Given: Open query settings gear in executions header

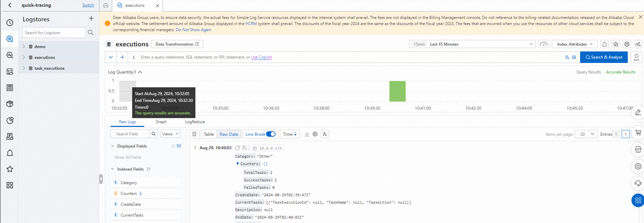Looking at the screenshot, I should click(627, 44).
